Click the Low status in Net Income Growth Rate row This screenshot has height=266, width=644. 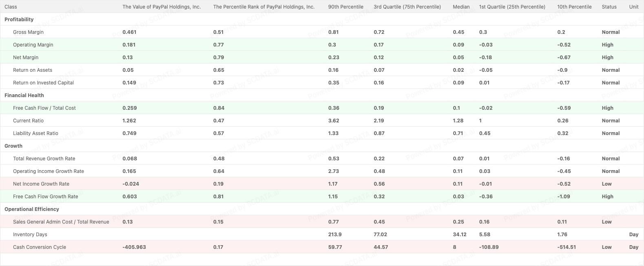606,184
